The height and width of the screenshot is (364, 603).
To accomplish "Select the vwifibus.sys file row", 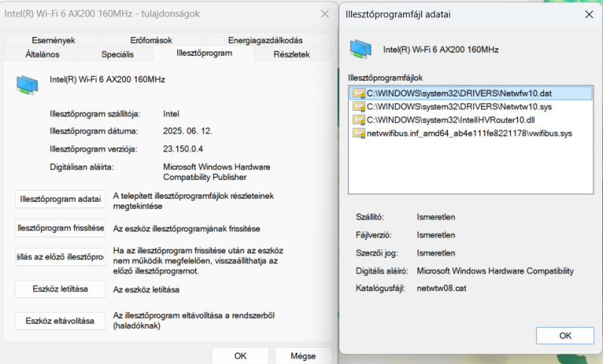I will point(471,133).
